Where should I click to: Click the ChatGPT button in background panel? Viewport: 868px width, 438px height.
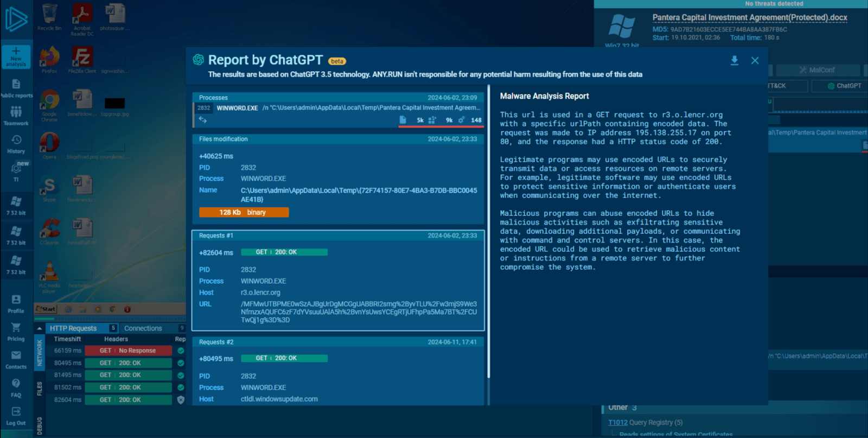844,86
